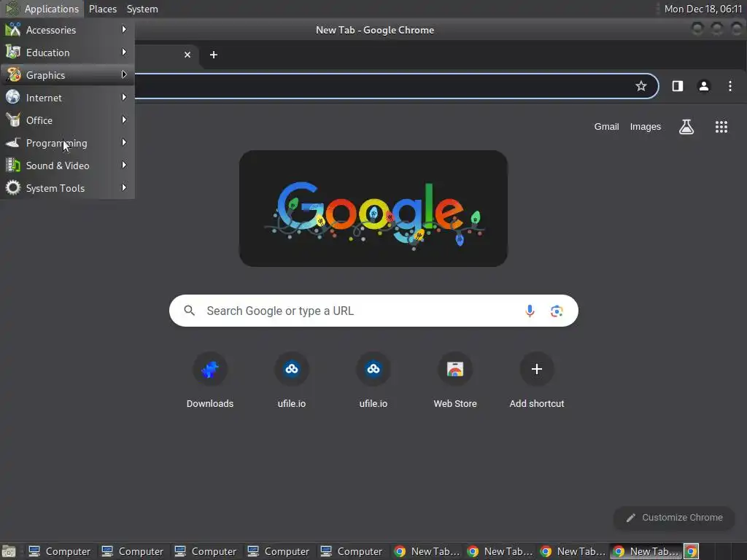Focus the Search Google or type a URL box
Viewport: 747px width, 560px height.
coord(373,311)
